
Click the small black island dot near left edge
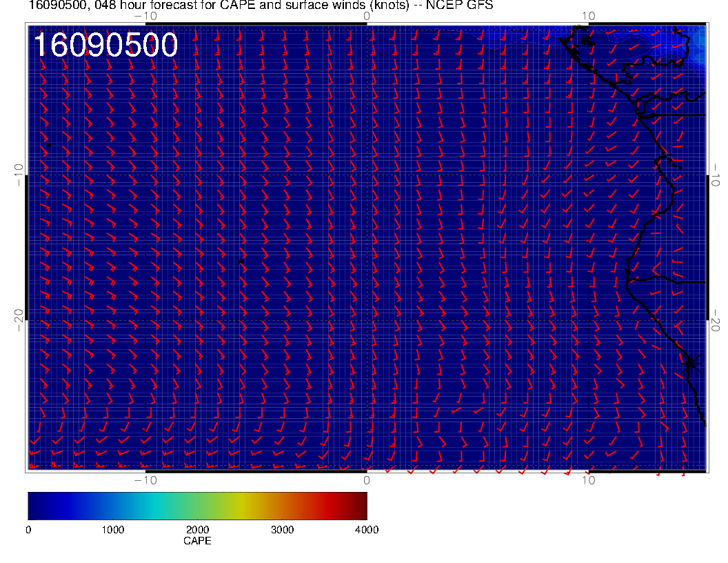[49, 146]
